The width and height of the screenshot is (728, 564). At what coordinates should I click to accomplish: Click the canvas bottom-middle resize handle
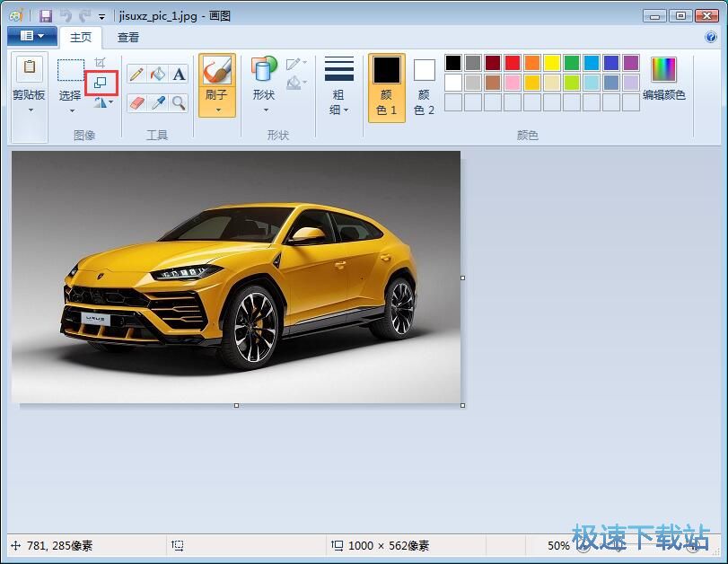tap(237, 406)
